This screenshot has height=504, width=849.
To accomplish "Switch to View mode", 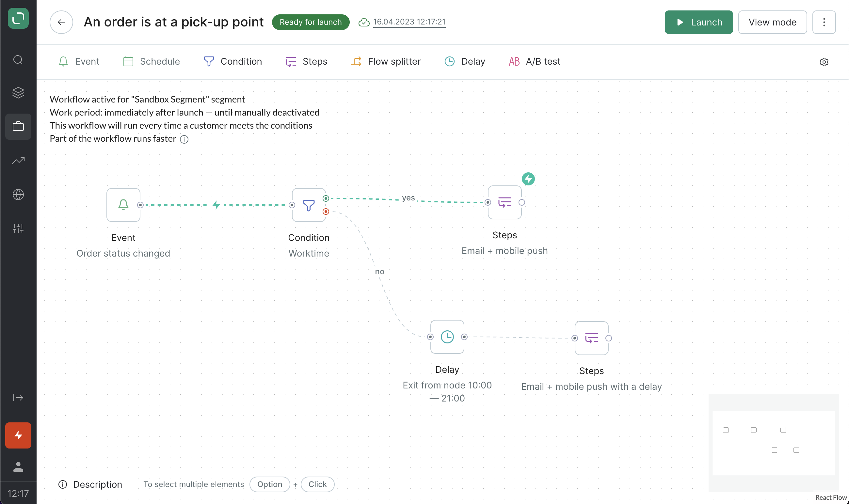I will (772, 22).
